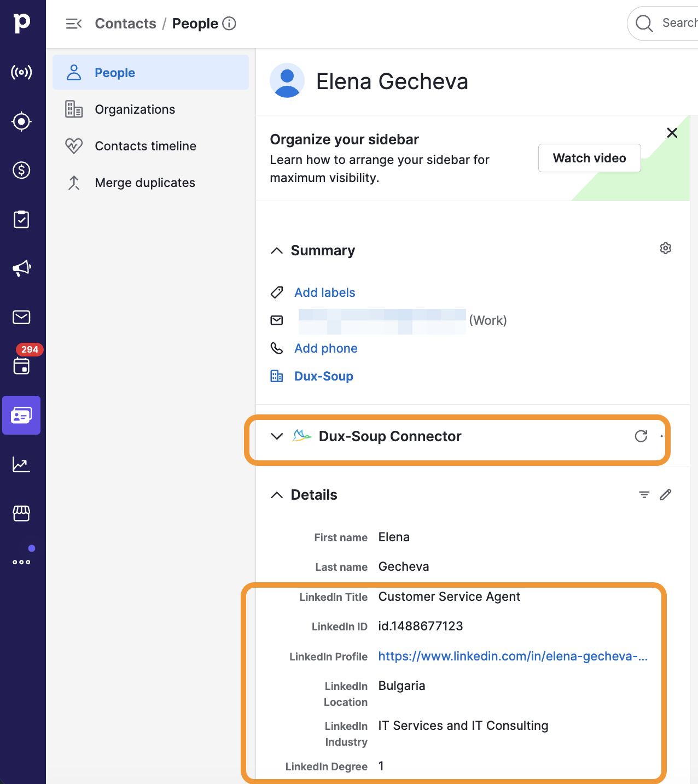The width and height of the screenshot is (698, 784).
Task: Click Add labels link
Action: pos(325,292)
